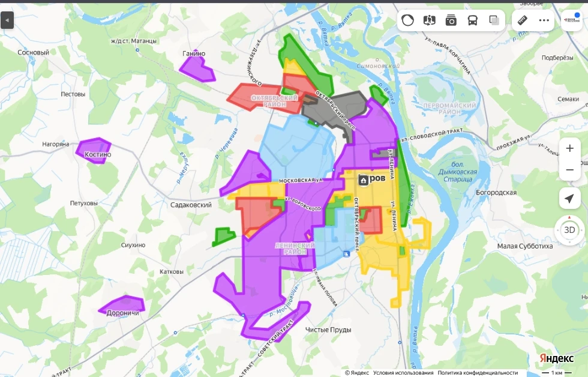Open Условия использования link
Viewport: 588px width, 377px height.
click(x=403, y=373)
